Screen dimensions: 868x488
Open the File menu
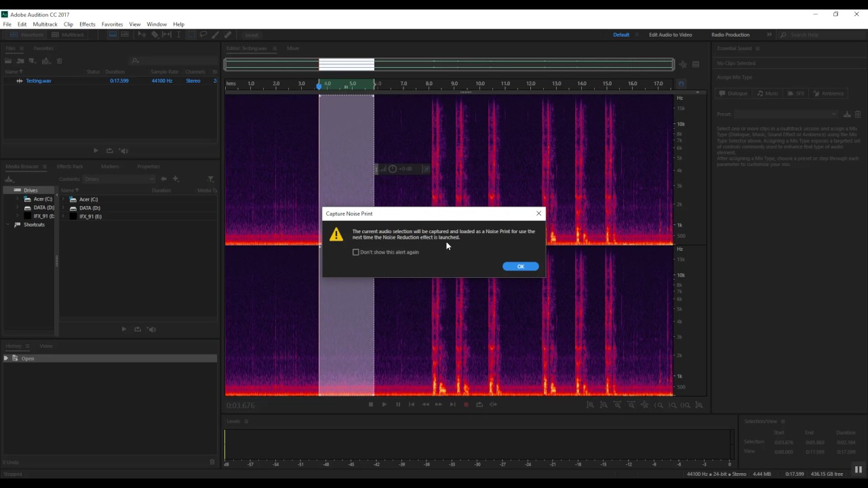click(x=7, y=24)
